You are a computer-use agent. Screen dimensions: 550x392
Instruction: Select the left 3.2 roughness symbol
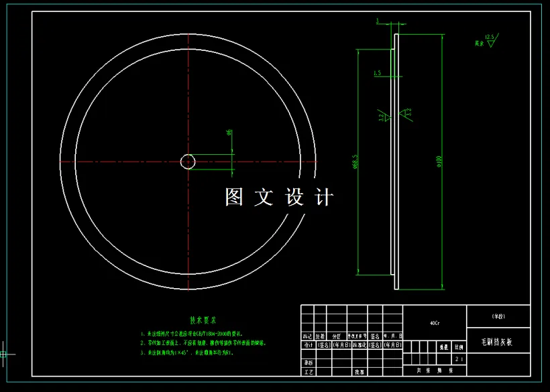384,116
